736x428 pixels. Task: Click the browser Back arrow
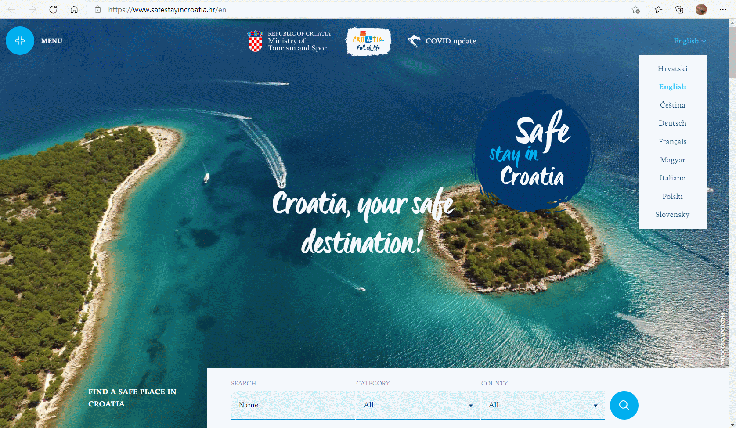(x=11, y=9)
